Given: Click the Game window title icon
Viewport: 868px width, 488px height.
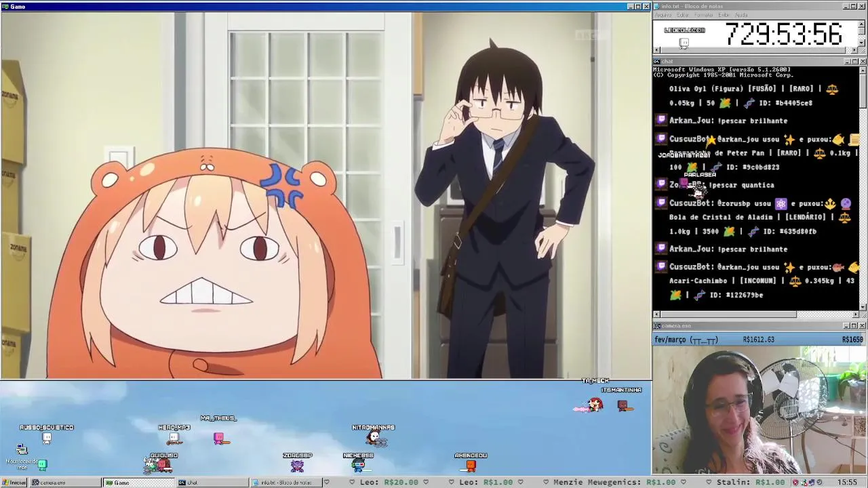Looking at the screenshot, I should [5, 6].
